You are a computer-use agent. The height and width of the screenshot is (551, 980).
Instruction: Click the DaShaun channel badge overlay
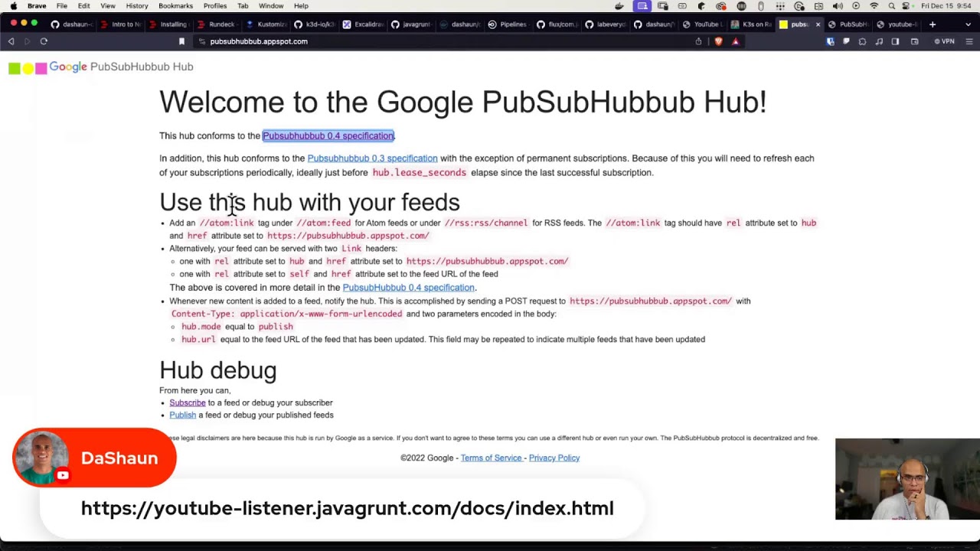click(94, 458)
